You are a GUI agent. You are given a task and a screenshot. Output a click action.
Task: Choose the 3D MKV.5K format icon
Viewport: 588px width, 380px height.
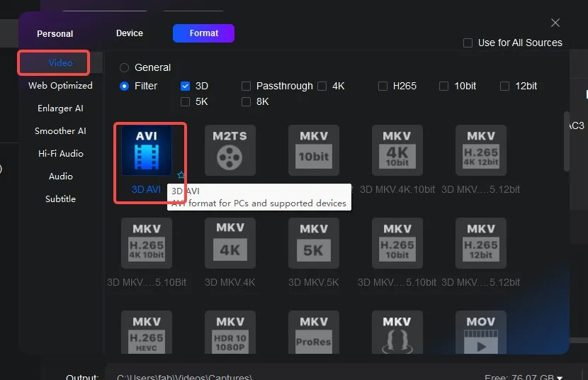point(314,243)
